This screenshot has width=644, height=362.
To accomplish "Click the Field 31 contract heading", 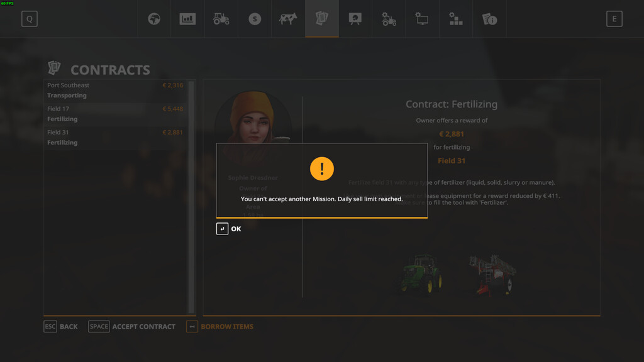I will coord(452,161).
